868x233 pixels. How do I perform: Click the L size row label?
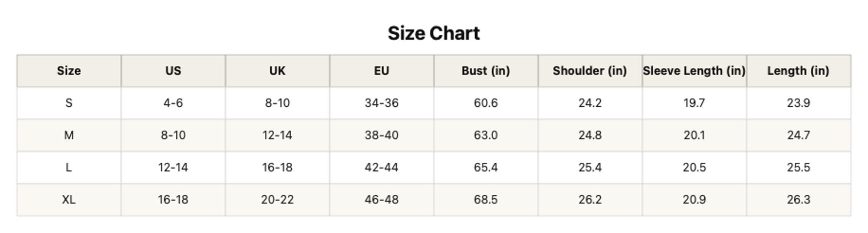[69, 167]
